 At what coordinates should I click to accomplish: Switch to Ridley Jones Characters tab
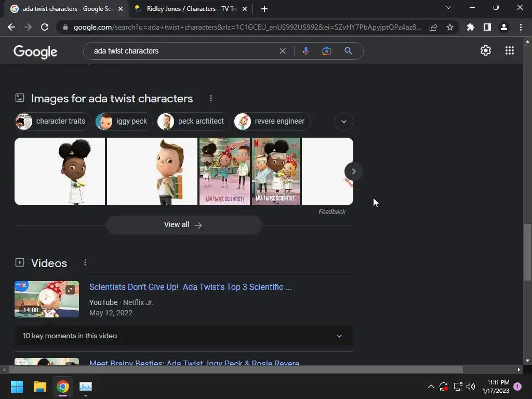191,9
